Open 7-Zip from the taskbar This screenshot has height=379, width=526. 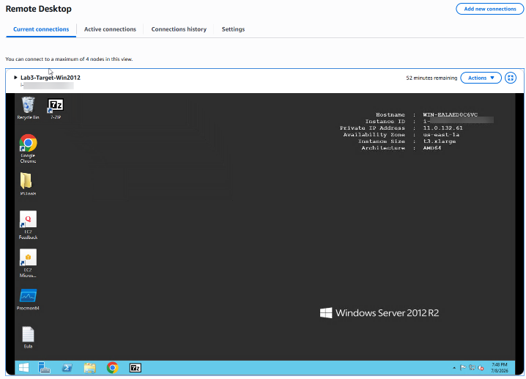(135, 368)
